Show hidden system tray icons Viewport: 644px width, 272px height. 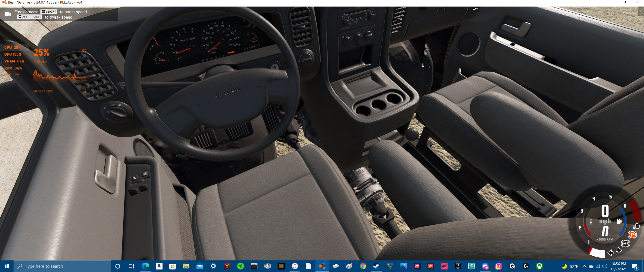coord(584,266)
